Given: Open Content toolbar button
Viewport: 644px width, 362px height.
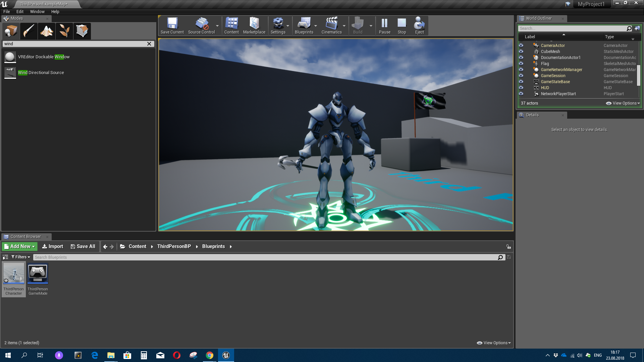Looking at the screenshot, I should click(231, 26).
